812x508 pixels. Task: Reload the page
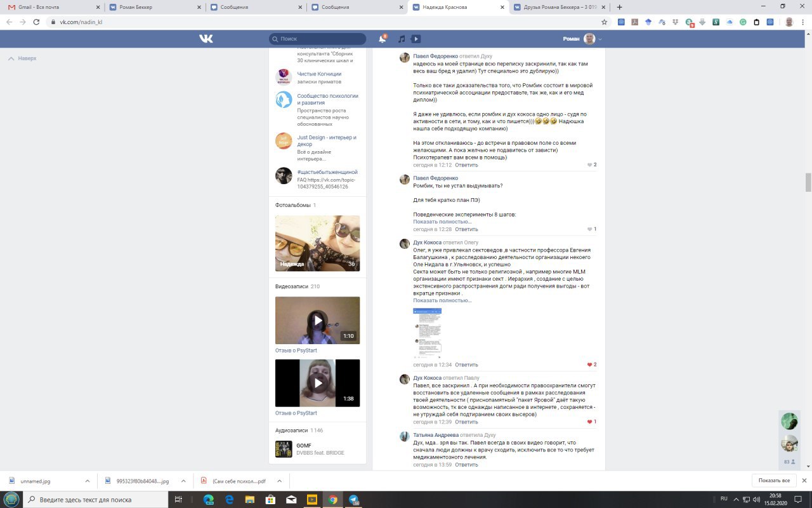[37, 22]
